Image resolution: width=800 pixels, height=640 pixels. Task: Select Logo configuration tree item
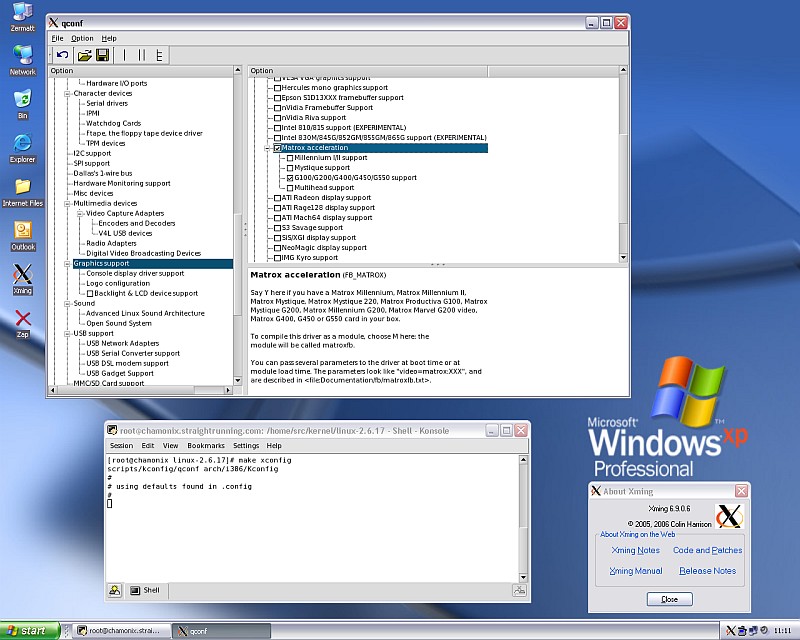[118, 283]
